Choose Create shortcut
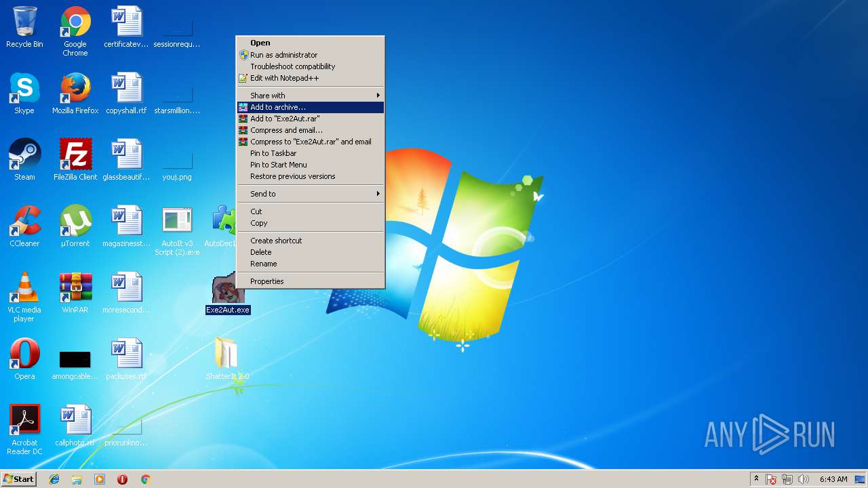 pyautogui.click(x=311, y=241)
